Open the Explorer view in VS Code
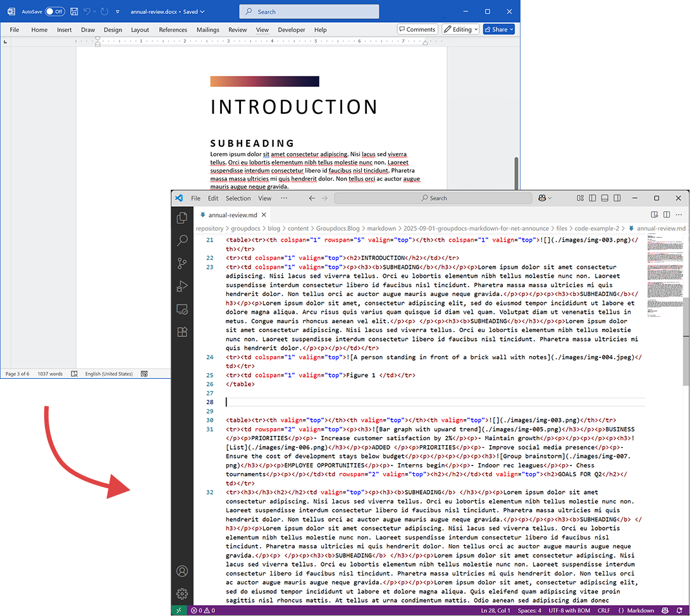 182,217
